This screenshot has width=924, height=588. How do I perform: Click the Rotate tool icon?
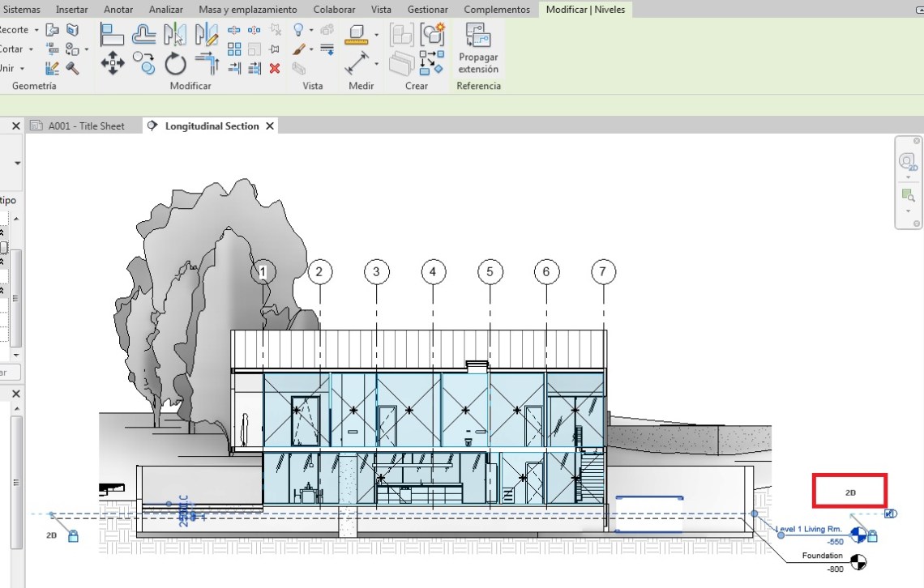pyautogui.click(x=175, y=63)
